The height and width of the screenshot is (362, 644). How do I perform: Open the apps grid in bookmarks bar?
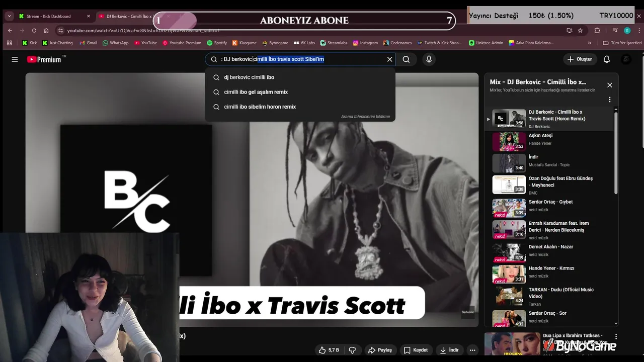pos(9,43)
